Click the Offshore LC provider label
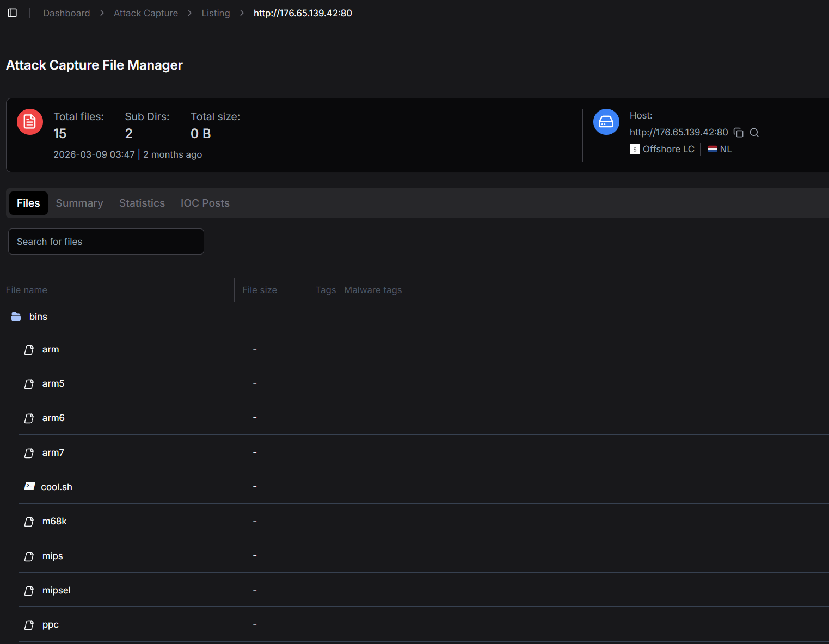829x644 pixels. [x=668, y=149]
